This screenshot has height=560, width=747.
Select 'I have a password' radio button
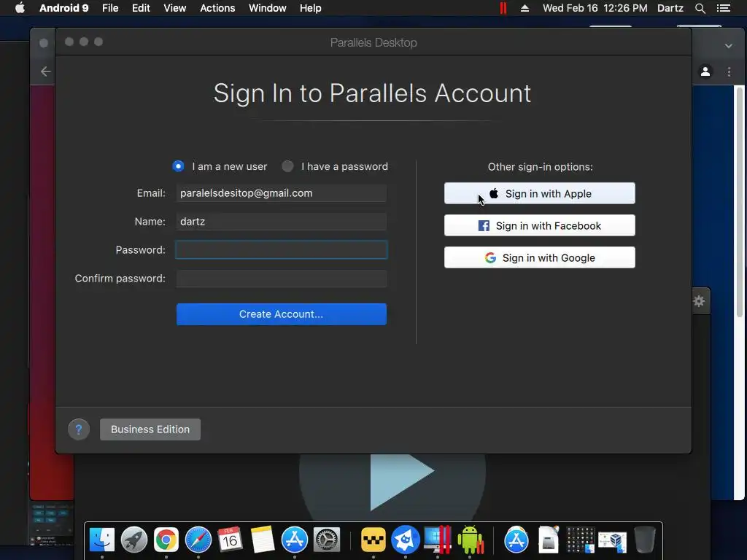pyautogui.click(x=287, y=166)
